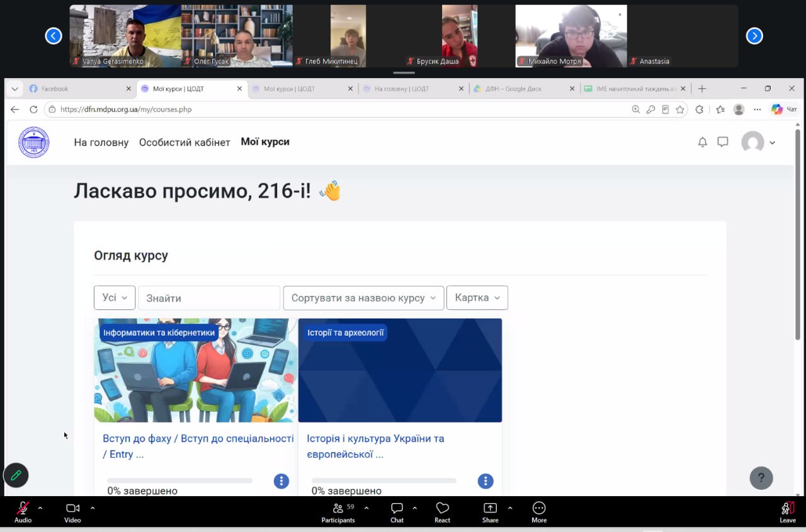Expand the Усі course filter dropdown
The image size is (806, 532).
click(x=115, y=298)
